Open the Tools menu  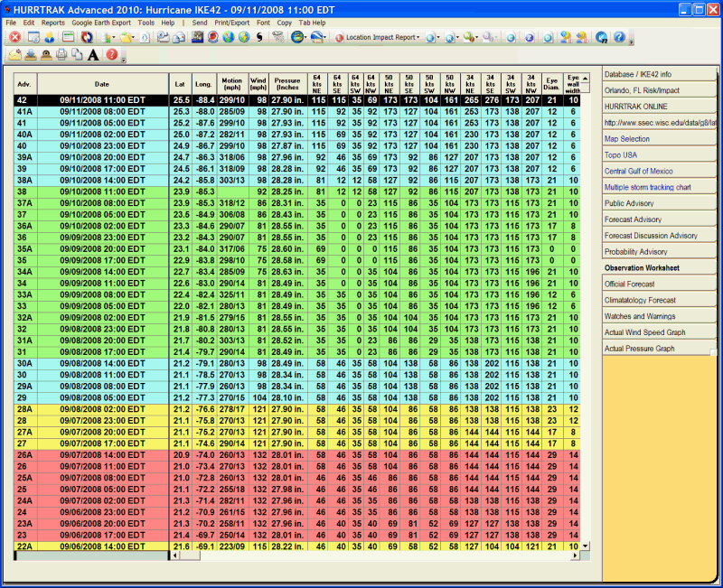click(146, 22)
